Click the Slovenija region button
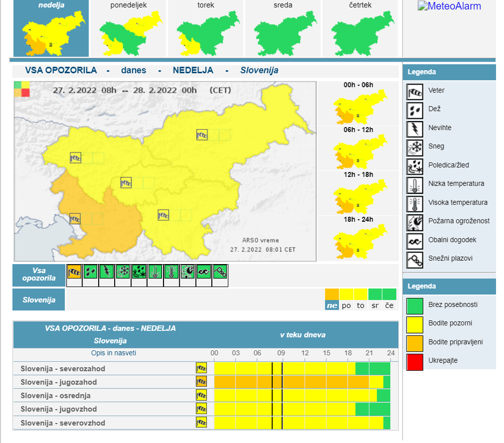Viewport: 504px width, 443px height. (38, 299)
